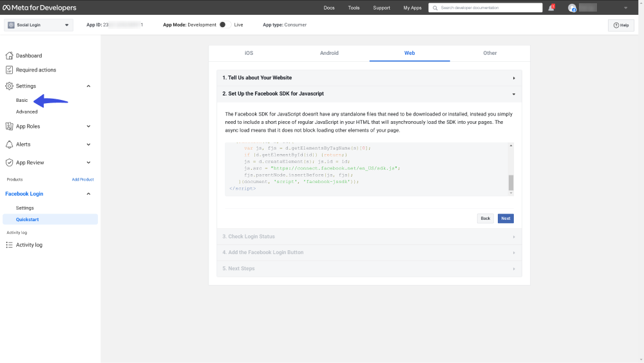The width and height of the screenshot is (644, 363).
Task: Select Quickstart in the sidebar
Action: pos(50,219)
